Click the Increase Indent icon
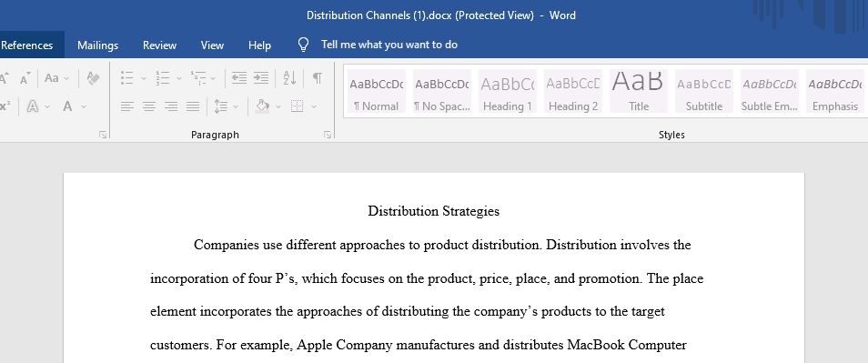Image resolution: width=868 pixels, height=363 pixels. 261,78
